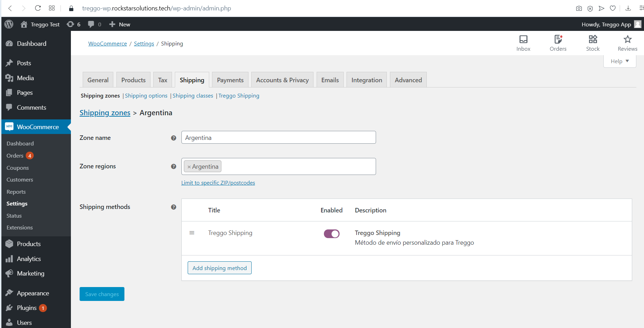
Task: Open the Emails settings tab
Action: pos(330,80)
